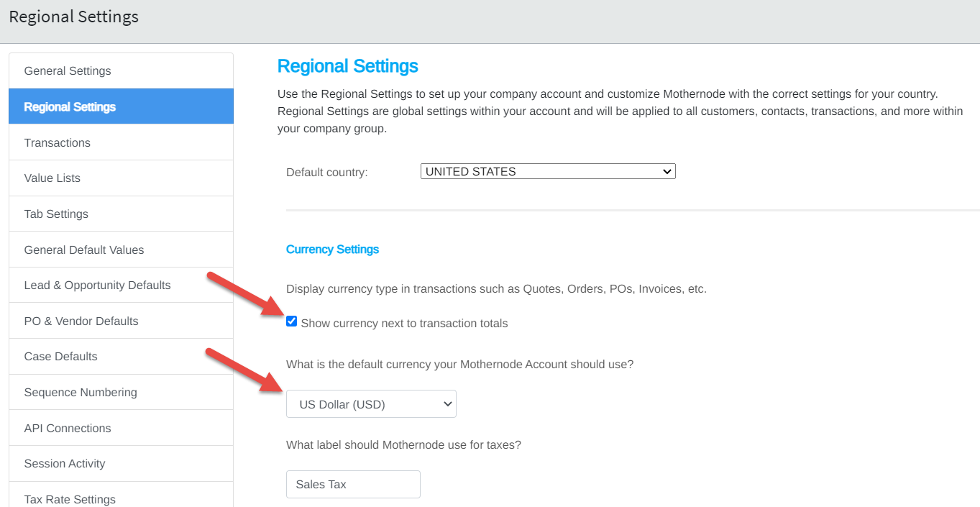980x507 pixels.
Task: Open API Connections settings
Action: [x=67, y=427]
